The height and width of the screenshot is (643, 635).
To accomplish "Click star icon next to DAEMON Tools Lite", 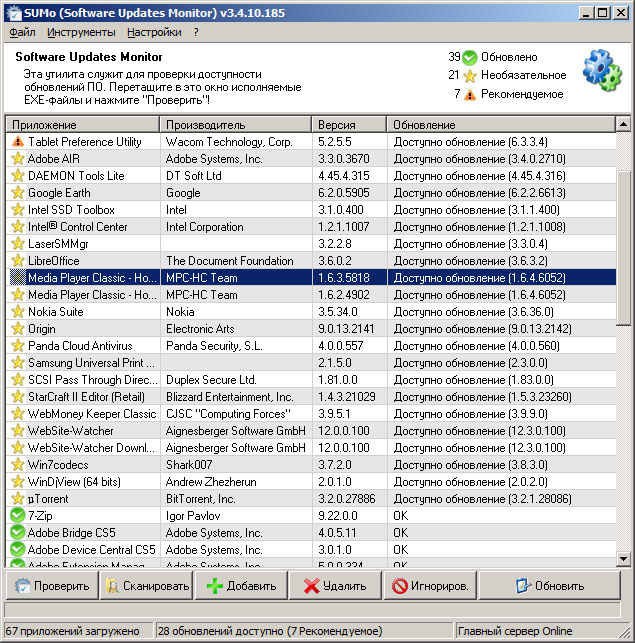I will tap(18, 176).
